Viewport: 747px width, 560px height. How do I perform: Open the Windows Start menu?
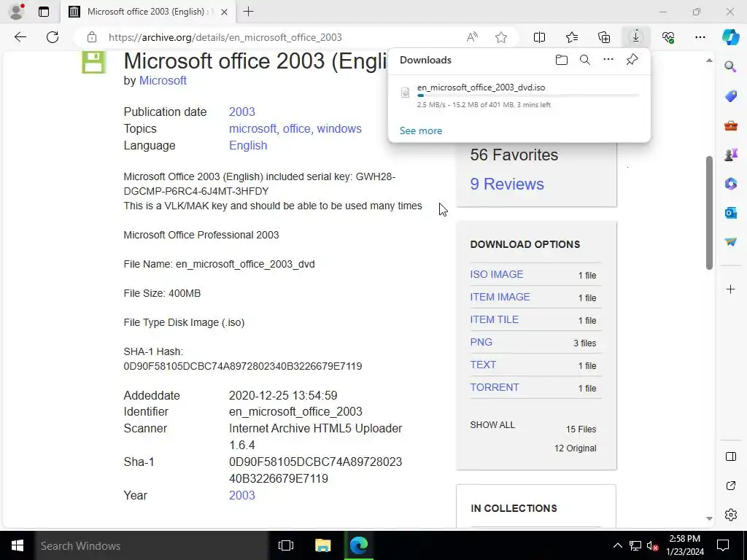click(x=18, y=545)
